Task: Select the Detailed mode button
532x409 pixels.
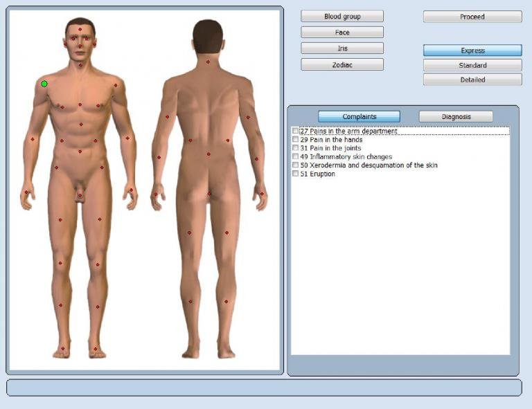Action: 472,80
